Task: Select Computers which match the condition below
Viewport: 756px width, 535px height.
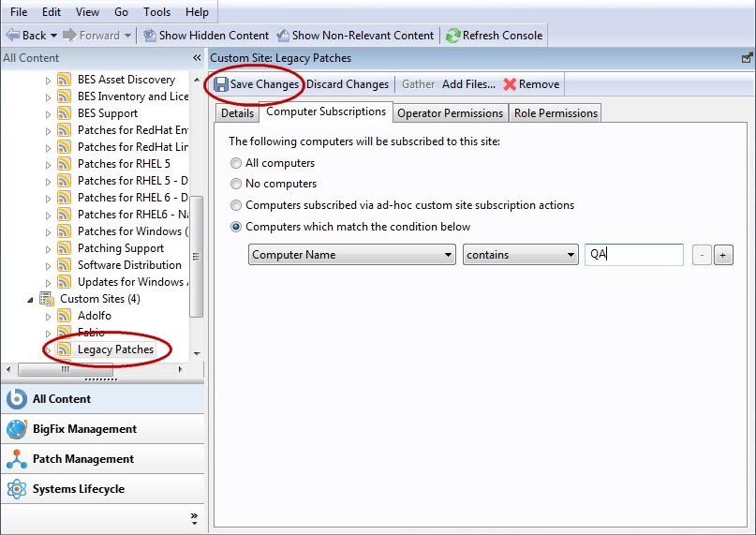Action: click(236, 227)
